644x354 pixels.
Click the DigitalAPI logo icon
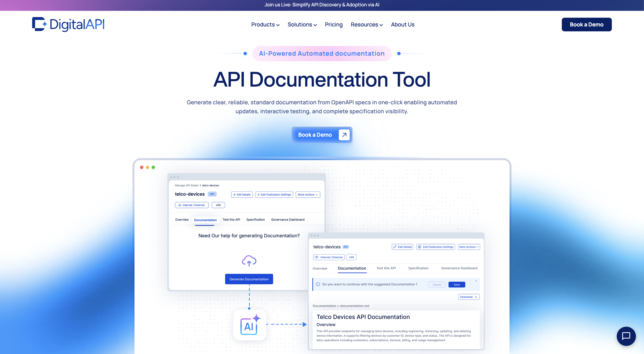tap(39, 24)
